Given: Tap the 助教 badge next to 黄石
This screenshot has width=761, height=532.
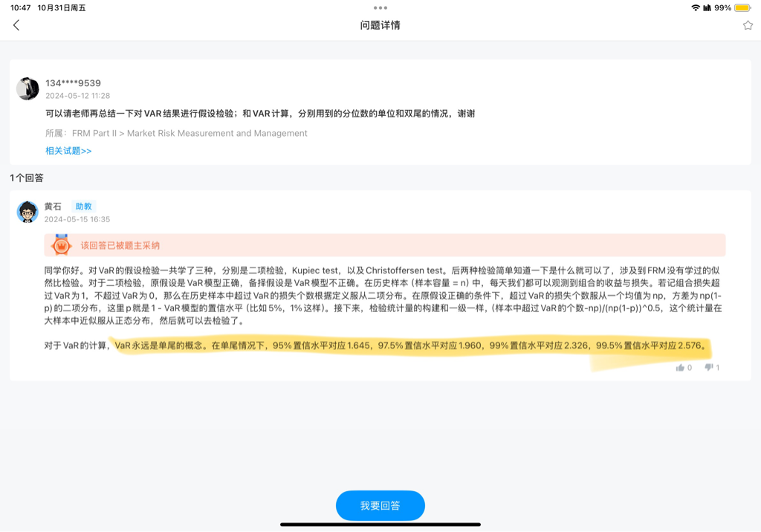Looking at the screenshot, I should 83,207.
